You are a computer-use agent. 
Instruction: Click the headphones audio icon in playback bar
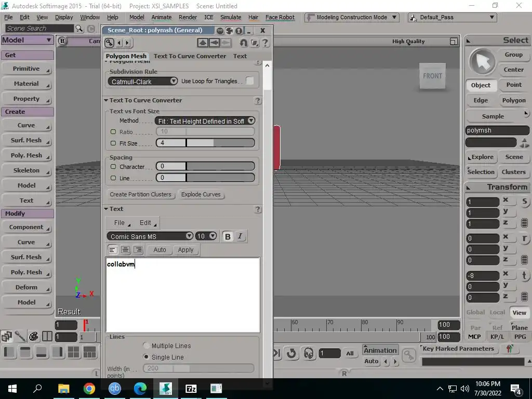[309, 353]
